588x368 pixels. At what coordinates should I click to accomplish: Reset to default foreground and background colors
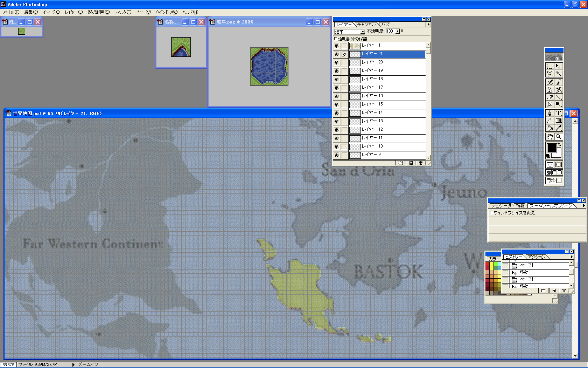pyautogui.click(x=548, y=156)
